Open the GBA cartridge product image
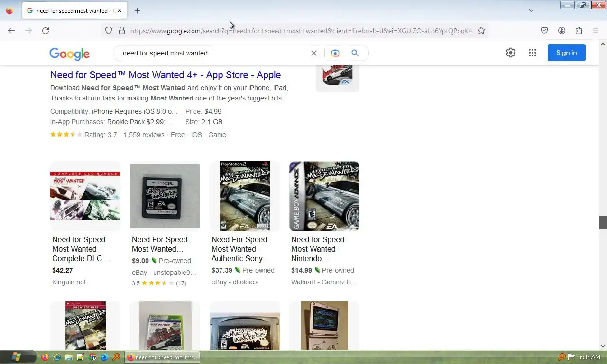This screenshot has height=364, width=607. click(245, 326)
